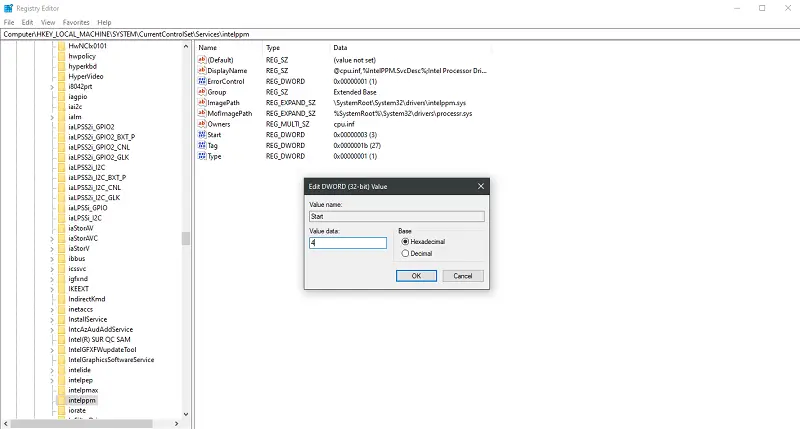Image resolution: width=800 pixels, height=429 pixels.
Task: Cancel the DWORD value edit
Action: (462, 275)
